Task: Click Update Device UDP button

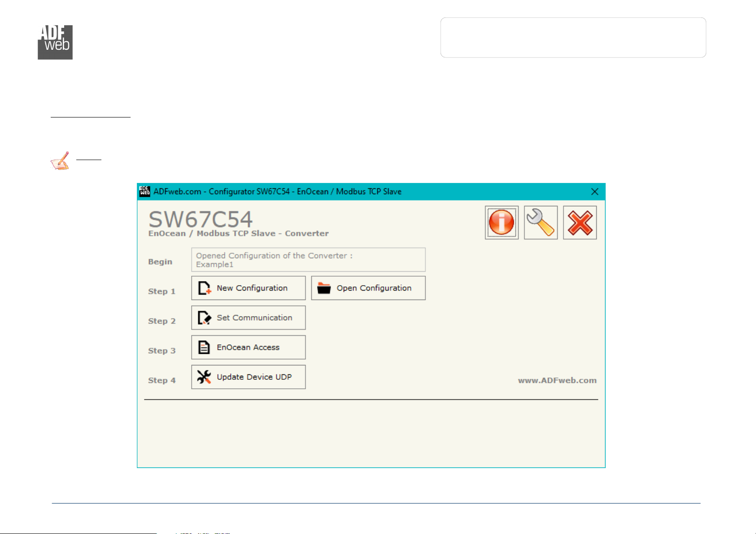Action: click(x=249, y=377)
